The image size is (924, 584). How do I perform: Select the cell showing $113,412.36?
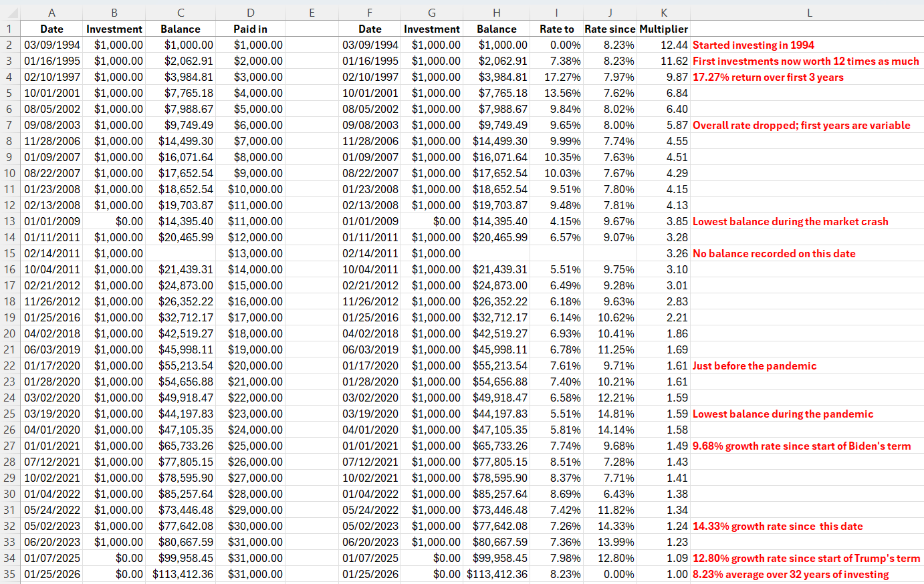pyautogui.click(x=181, y=574)
